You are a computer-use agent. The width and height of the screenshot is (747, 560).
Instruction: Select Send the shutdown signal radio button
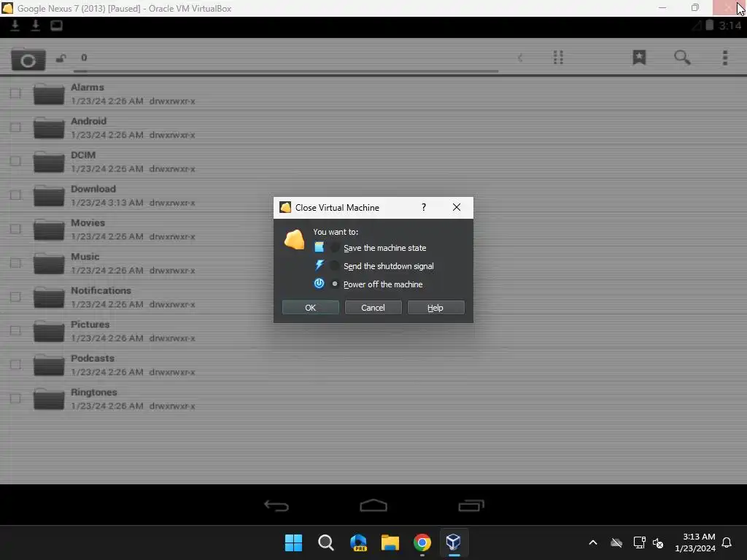pyautogui.click(x=335, y=265)
